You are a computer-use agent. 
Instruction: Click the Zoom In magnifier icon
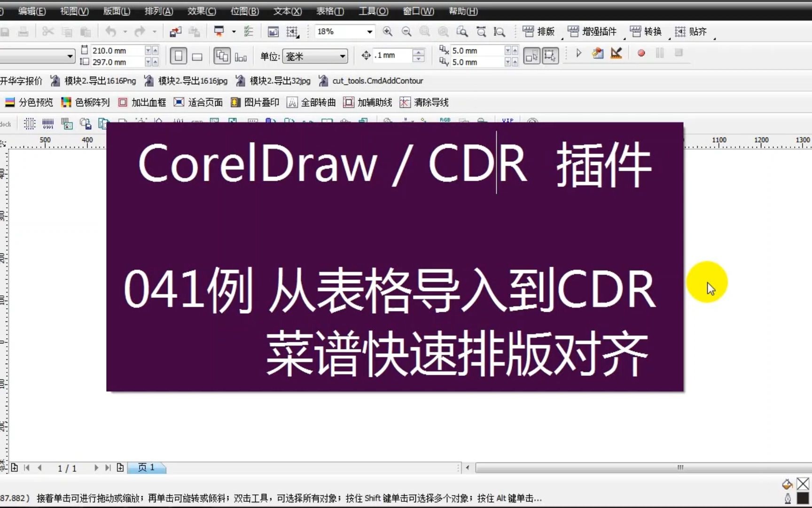tap(388, 32)
